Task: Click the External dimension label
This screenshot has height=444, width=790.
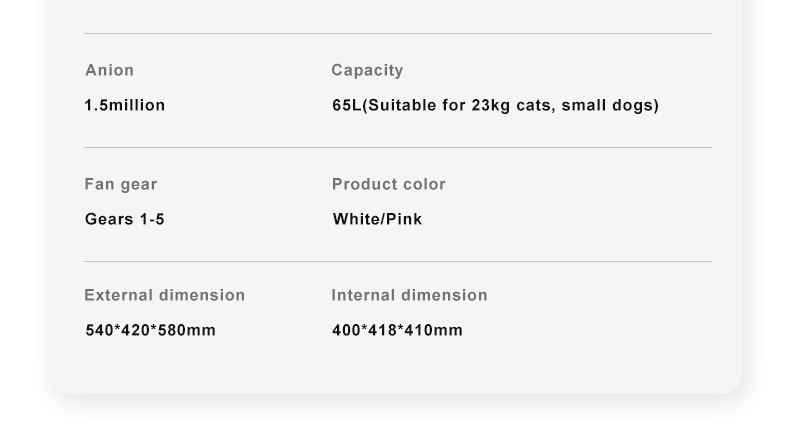Action: tap(165, 295)
